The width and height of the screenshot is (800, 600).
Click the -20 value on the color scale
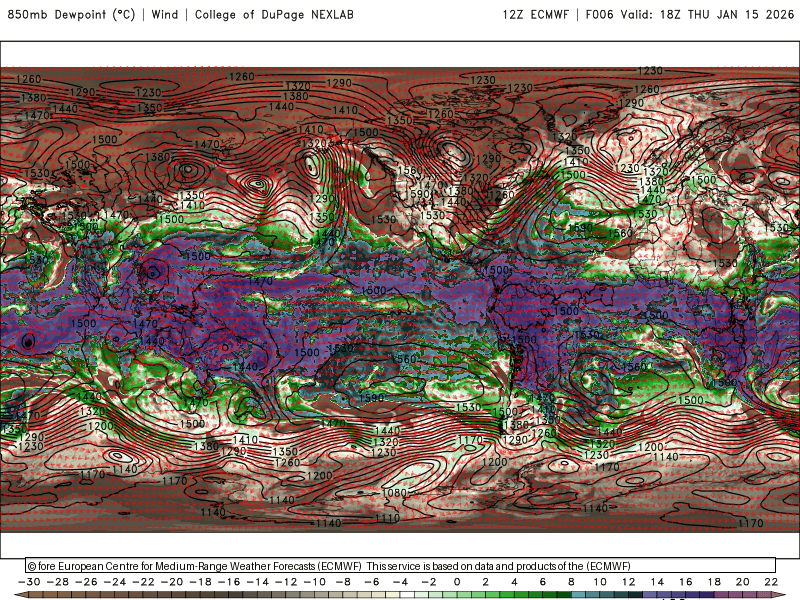pyautogui.click(x=172, y=582)
